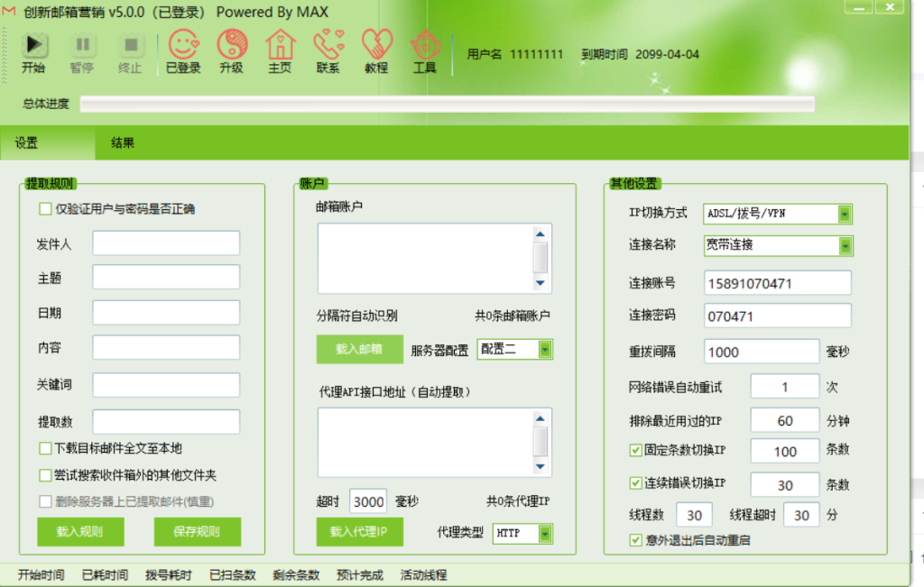Open the 联系 (Contact) phone icon

point(328,45)
